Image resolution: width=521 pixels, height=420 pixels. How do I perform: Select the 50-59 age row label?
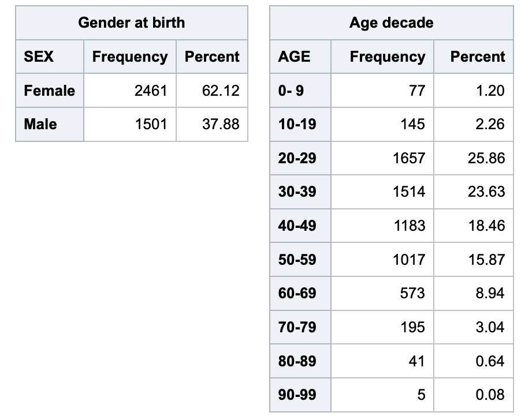[297, 260]
